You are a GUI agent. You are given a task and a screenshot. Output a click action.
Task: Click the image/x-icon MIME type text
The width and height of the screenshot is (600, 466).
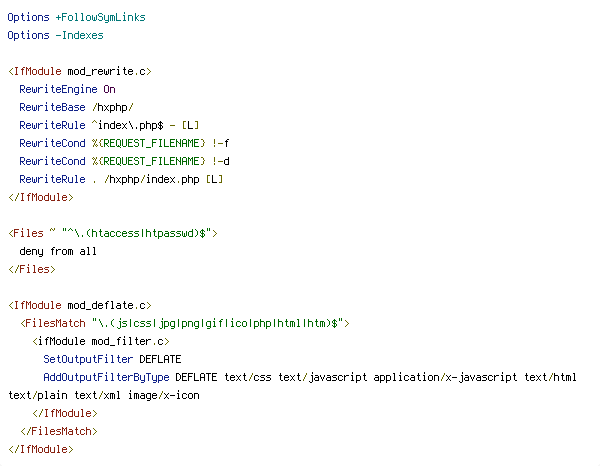pyautogui.click(x=164, y=395)
